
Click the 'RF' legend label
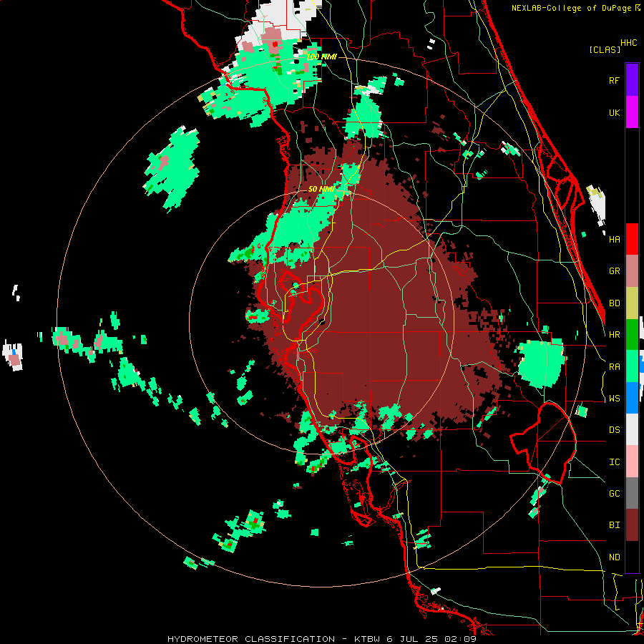tap(614, 80)
